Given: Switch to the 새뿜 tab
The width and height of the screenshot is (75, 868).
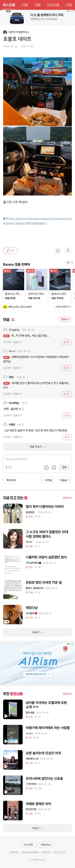Looking at the screenshot, I should click(37, 5).
